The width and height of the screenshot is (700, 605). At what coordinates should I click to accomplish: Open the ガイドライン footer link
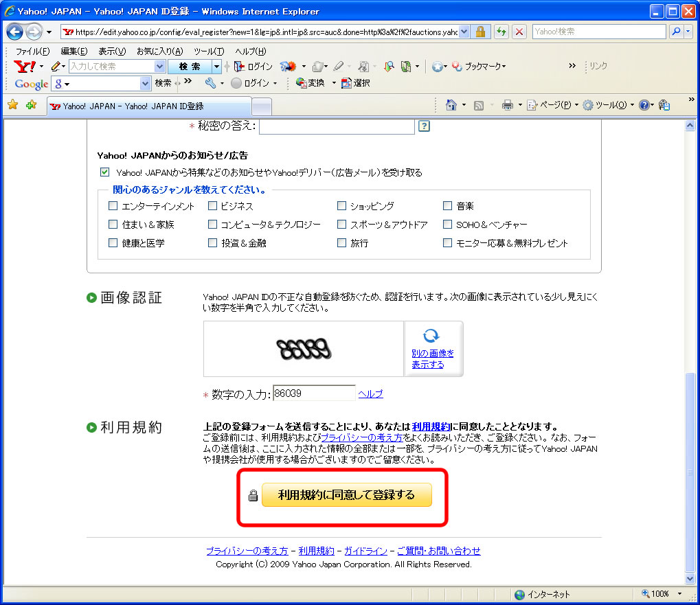tap(365, 551)
